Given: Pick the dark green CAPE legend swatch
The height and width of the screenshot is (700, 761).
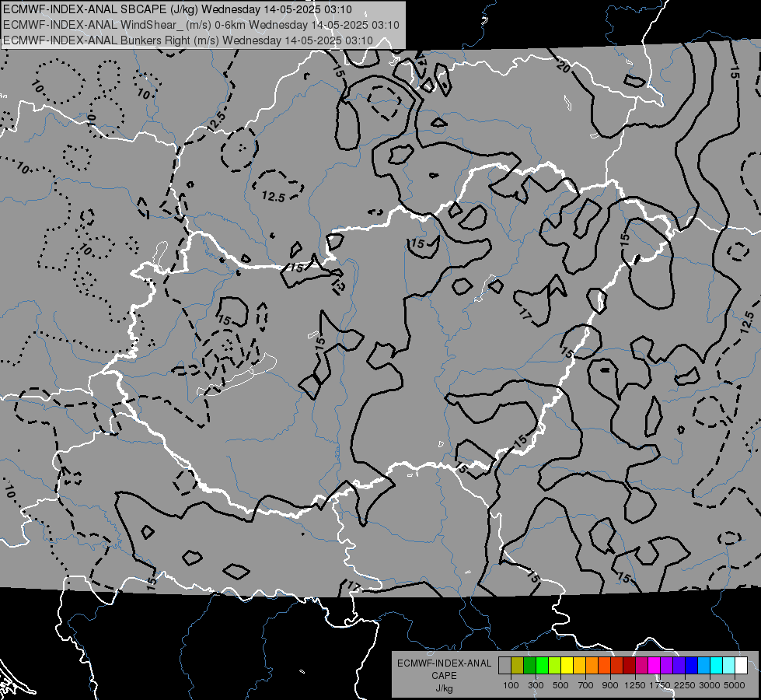Looking at the screenshot, I should 529,666.
